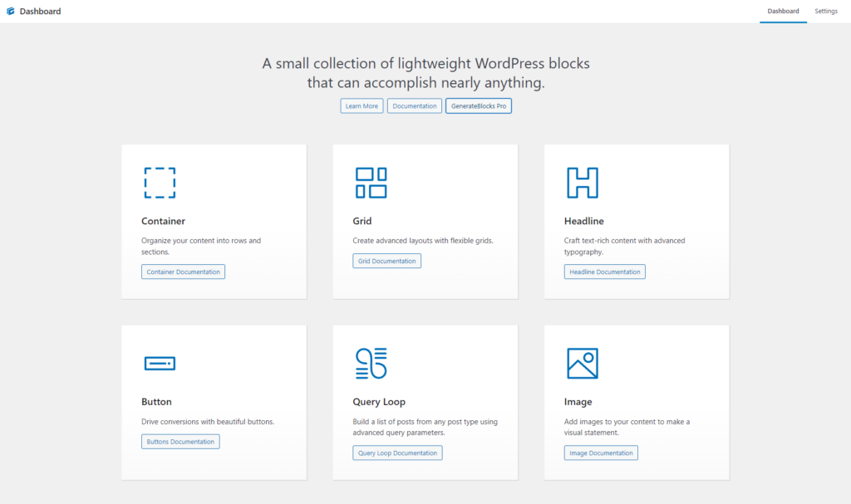Click the Query Loop block icon
Viewport: 851px width, 504px height.
coord(371,364)
